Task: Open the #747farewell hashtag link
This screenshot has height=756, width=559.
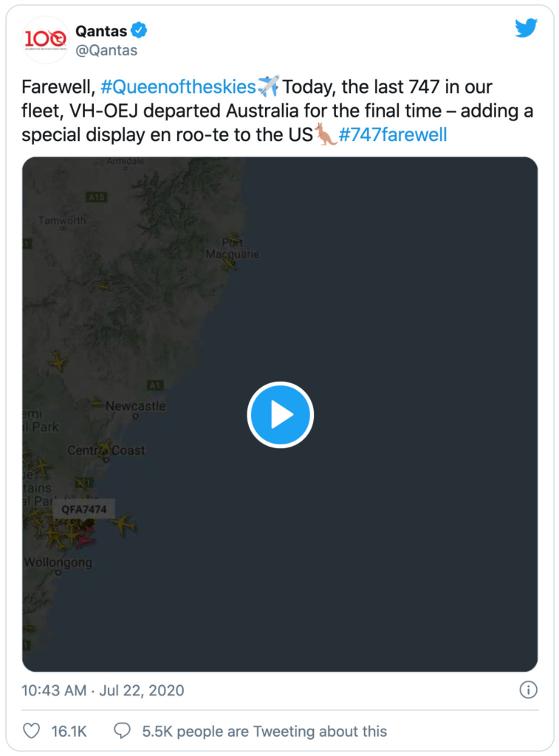Action: point(393,134)
